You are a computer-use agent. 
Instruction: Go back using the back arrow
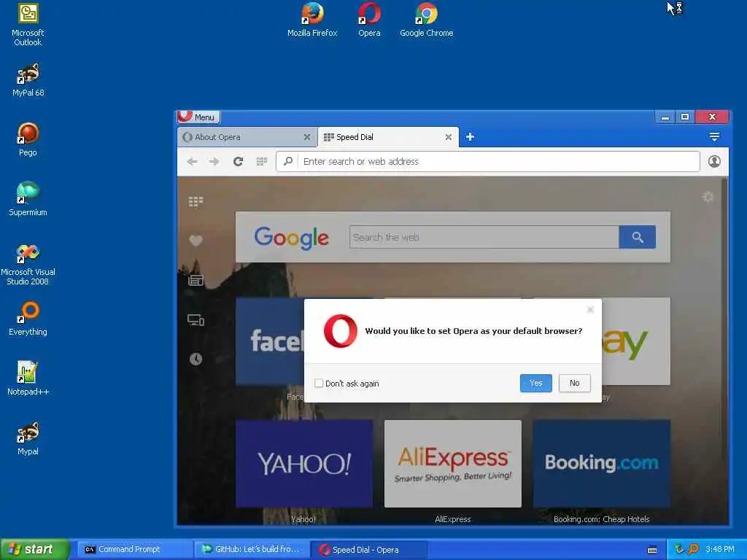coord(192,161)
